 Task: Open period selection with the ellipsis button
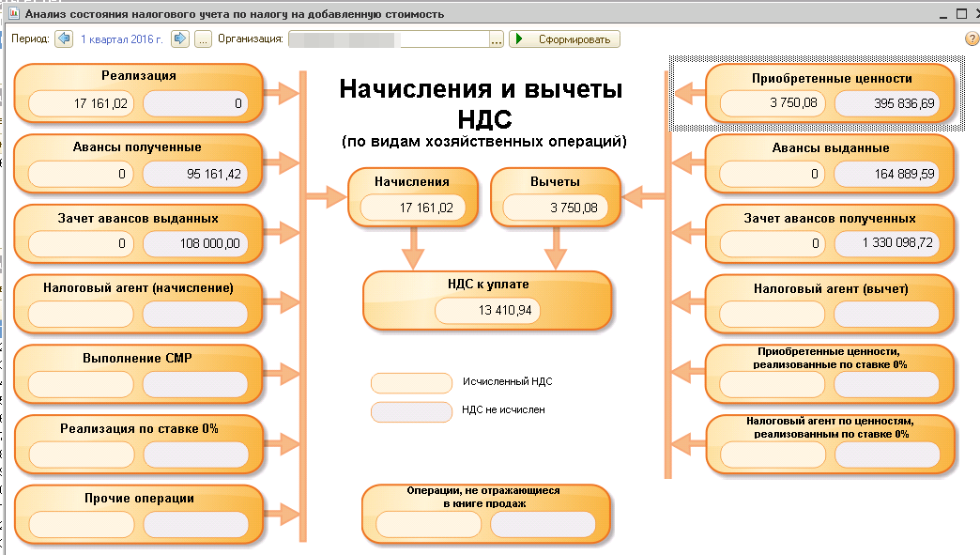202,39
